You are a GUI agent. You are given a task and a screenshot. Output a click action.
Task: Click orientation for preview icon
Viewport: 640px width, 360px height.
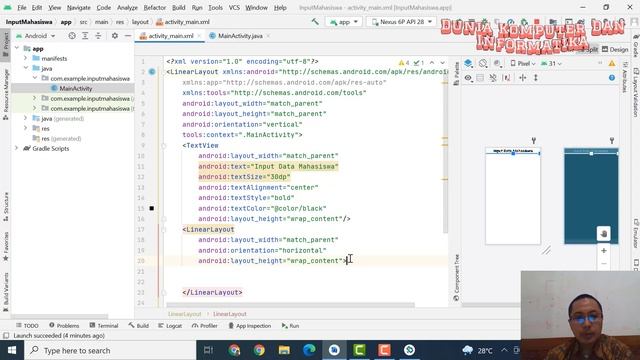[x=483, y=63]
